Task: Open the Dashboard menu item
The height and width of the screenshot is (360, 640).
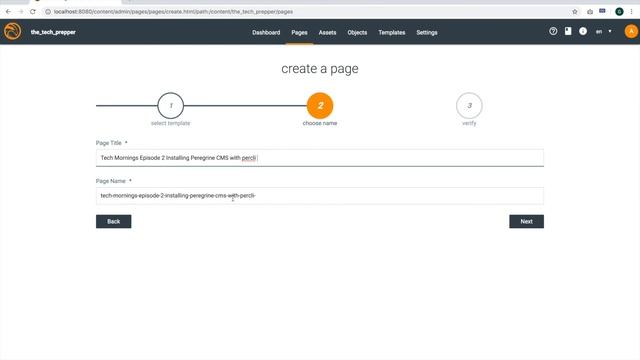Action: tap(266, 32)
